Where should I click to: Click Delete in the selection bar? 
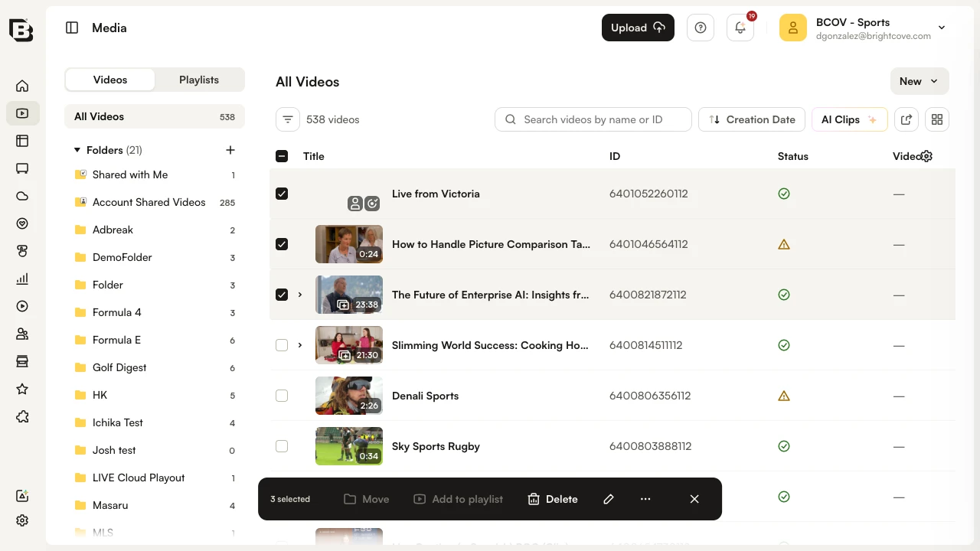553,499
